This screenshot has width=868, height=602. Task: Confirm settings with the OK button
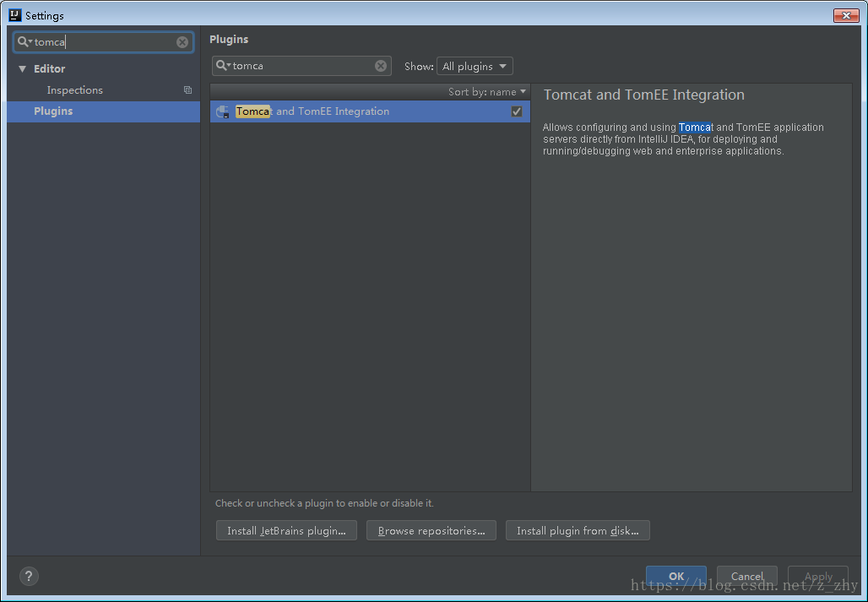tap(676, 576)
